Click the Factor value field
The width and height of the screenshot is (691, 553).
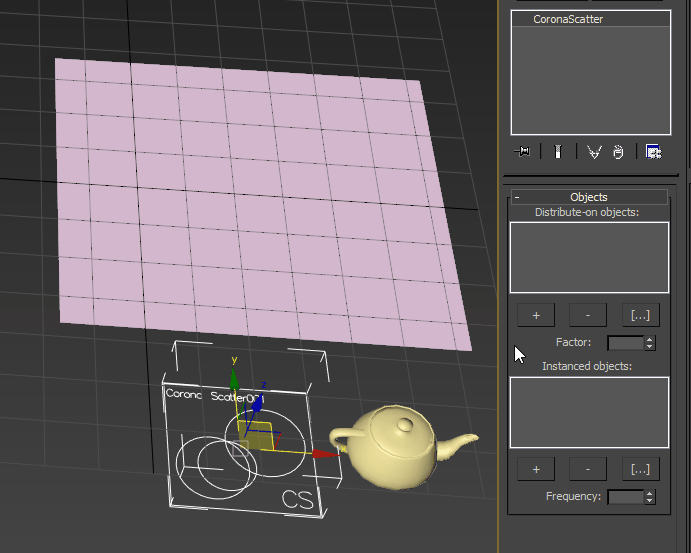click(625, 343)
